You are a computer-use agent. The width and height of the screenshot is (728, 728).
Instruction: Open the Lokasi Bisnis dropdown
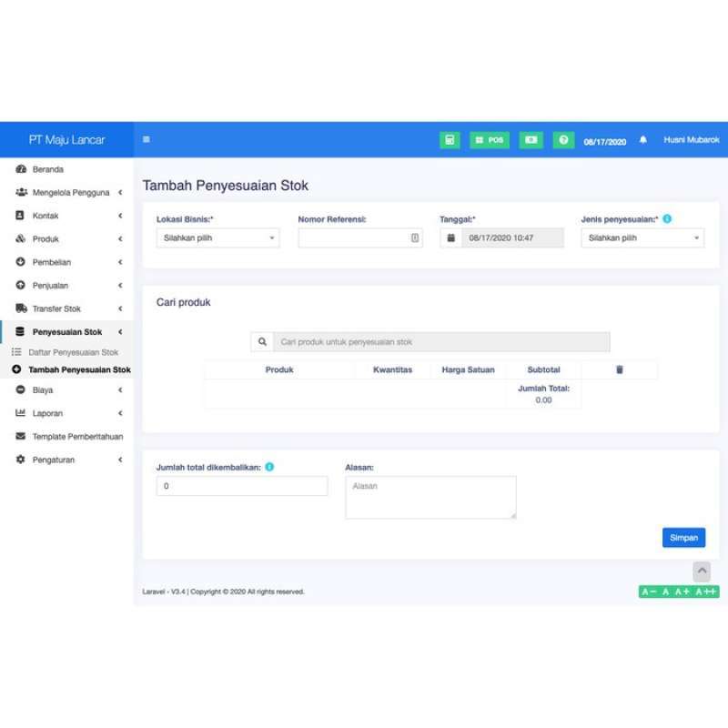217,238
